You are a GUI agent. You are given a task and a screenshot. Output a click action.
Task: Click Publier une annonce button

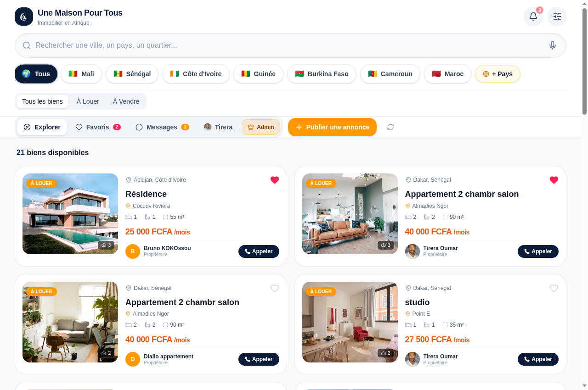tap(332, 127)
